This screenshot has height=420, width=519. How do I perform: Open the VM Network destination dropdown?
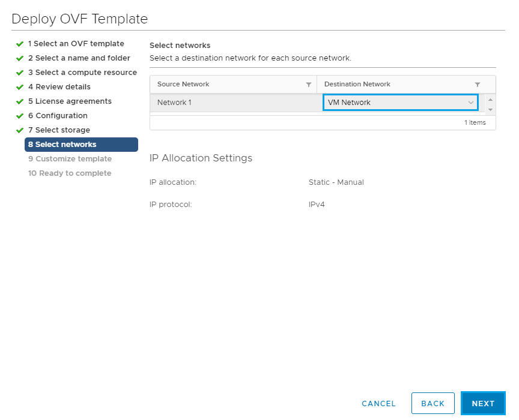(401, 103)
